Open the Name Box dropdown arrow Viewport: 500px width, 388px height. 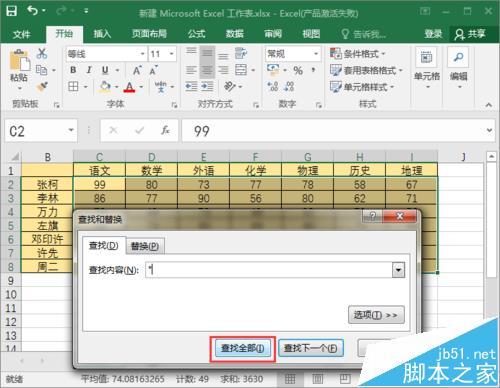pos(71,130)
